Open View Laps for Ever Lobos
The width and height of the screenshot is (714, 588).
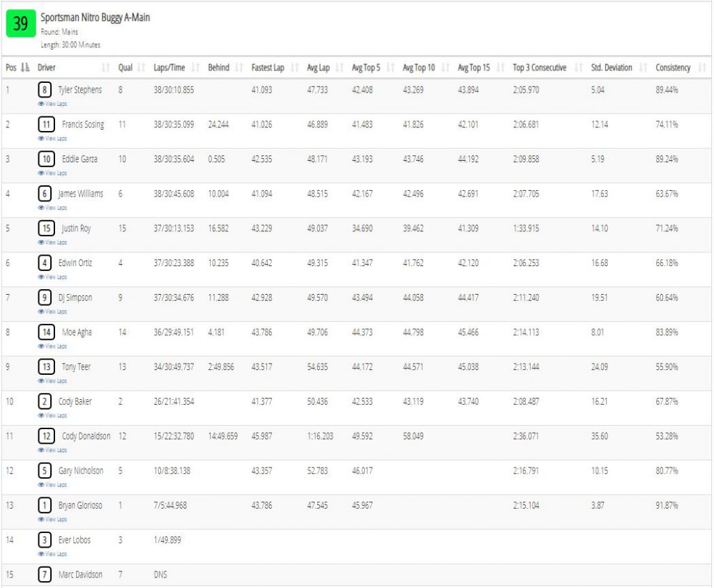[x=52, y=554]
